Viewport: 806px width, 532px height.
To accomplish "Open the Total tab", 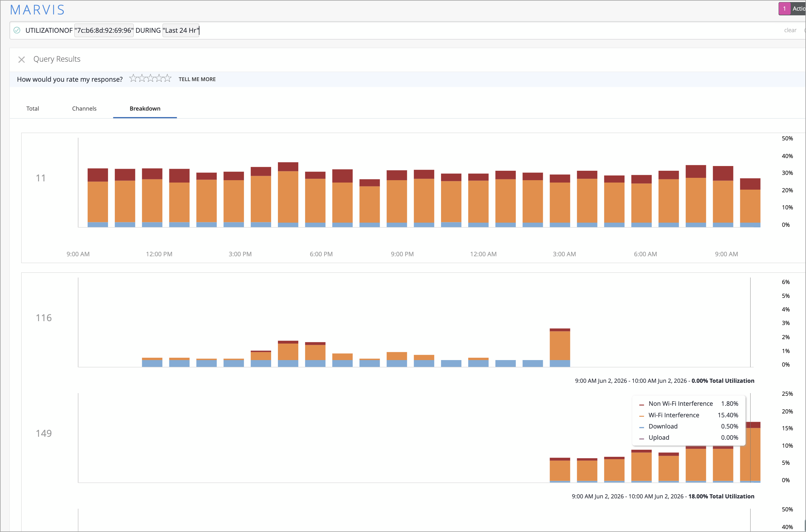I will click(32, 109).
